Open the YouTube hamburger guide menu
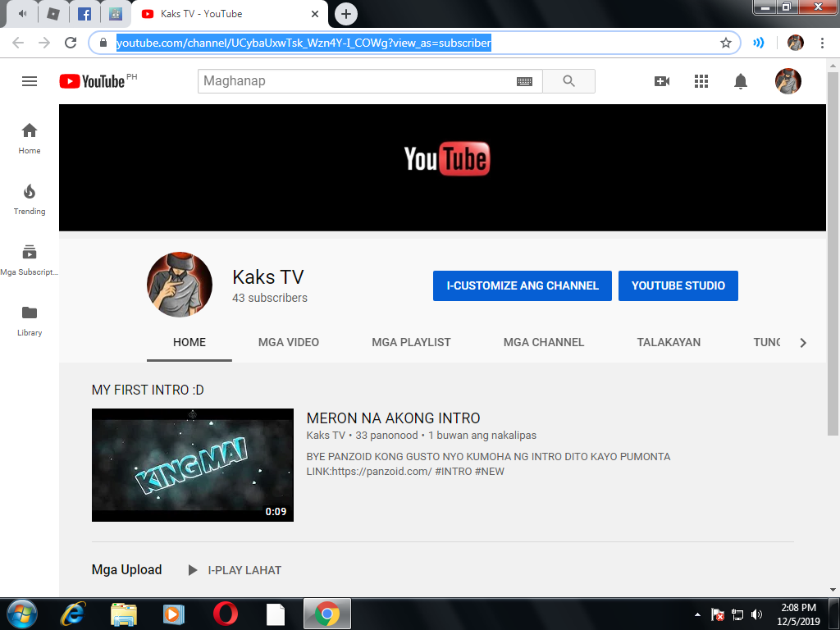The height and width of the screenshot is (630, 840). tap(30, 81)
